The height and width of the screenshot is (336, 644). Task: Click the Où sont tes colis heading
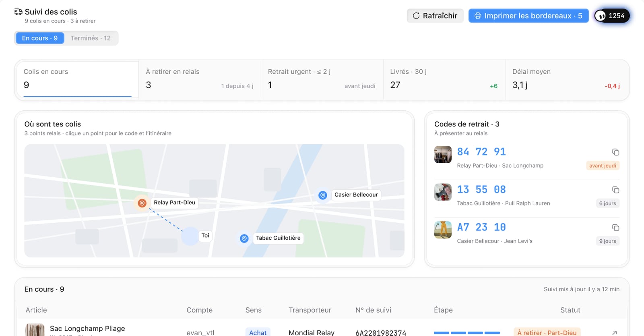(53, 124)
